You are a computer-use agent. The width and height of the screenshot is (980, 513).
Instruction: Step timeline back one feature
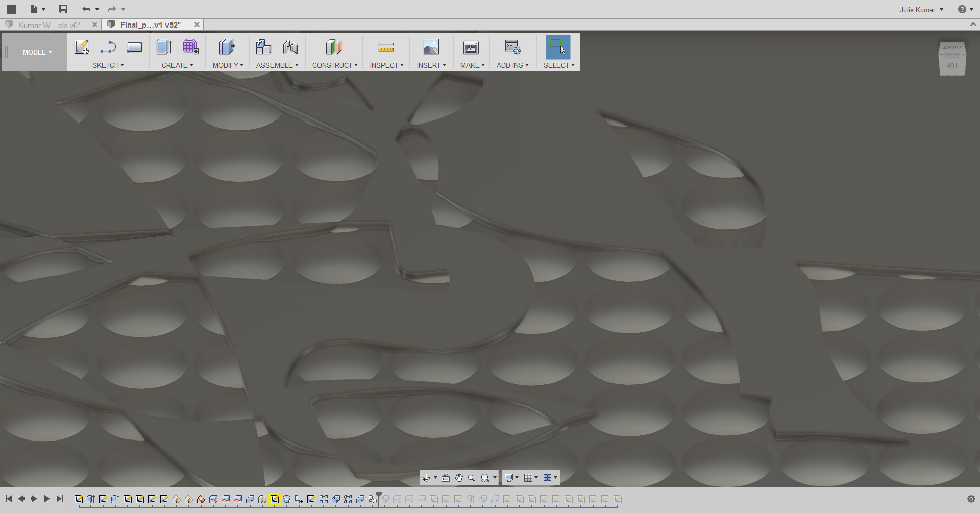[21, 499]
